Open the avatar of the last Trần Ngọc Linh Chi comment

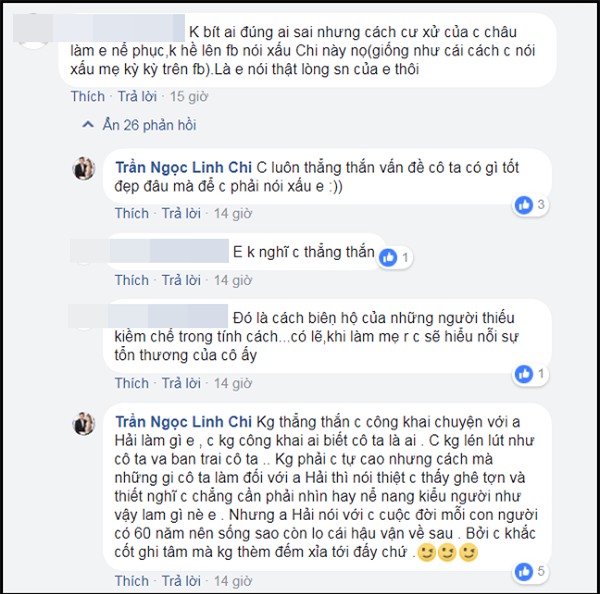[x=84, y=423]
